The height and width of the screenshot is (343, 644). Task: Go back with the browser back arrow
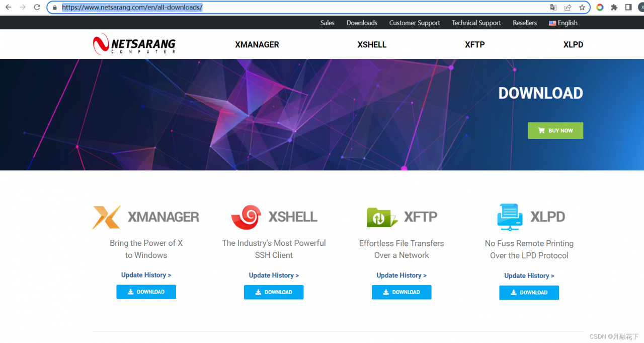(x=8, y=8)
